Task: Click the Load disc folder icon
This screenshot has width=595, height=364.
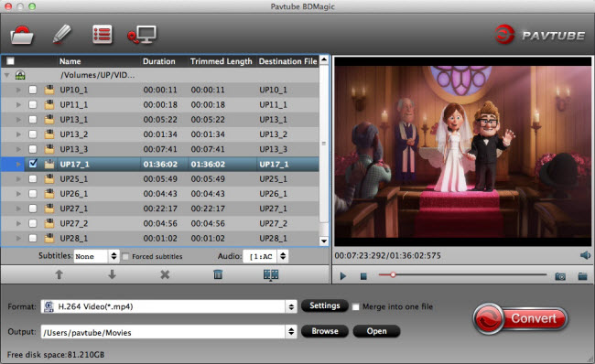Action: [22, 35]
